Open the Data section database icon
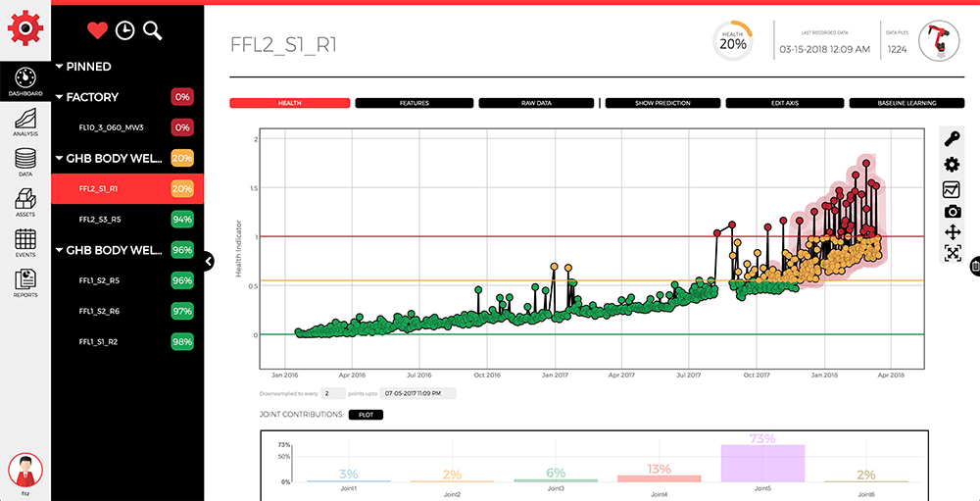Viewport: 980px width, 501px height. point(25,162)
